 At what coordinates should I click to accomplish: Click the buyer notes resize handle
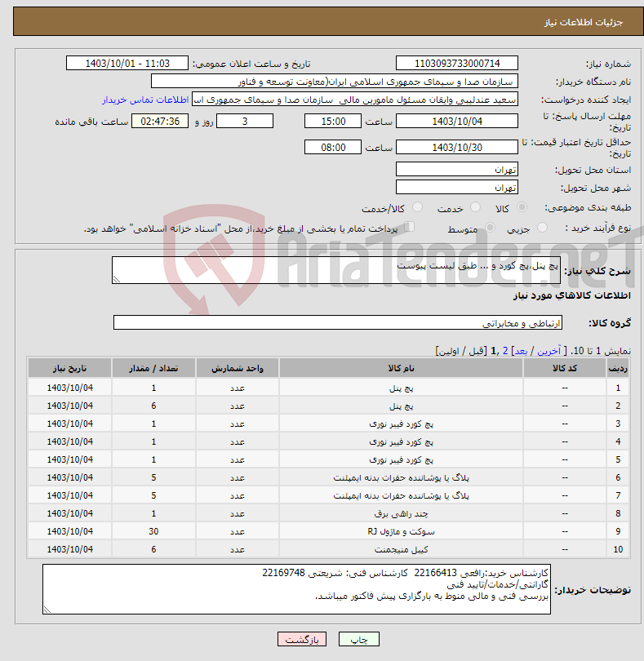[x=47, y=610]
